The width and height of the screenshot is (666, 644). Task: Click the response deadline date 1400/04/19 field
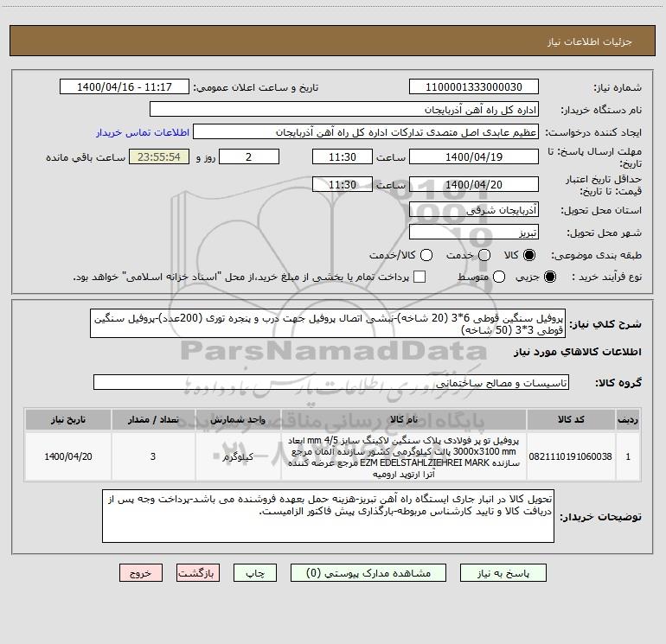(x=474, y=156)
